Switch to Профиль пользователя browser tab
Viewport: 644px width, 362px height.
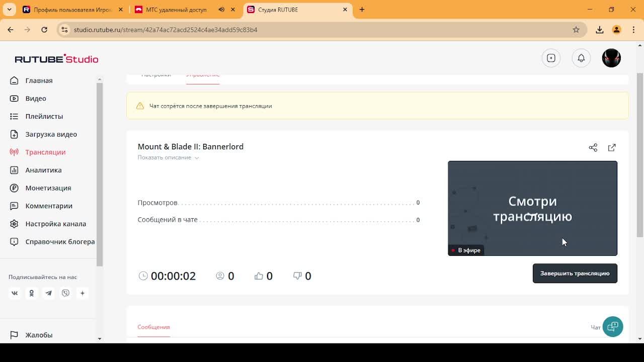(x=73, y=10)
